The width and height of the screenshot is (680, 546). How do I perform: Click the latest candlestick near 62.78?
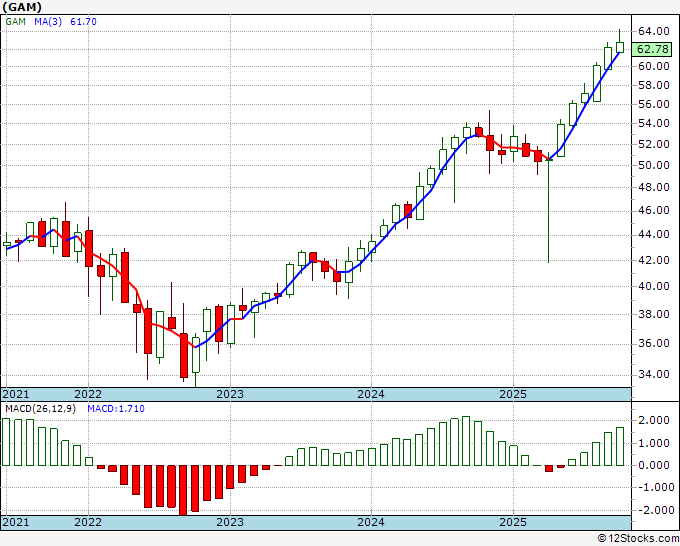(620, 47)
